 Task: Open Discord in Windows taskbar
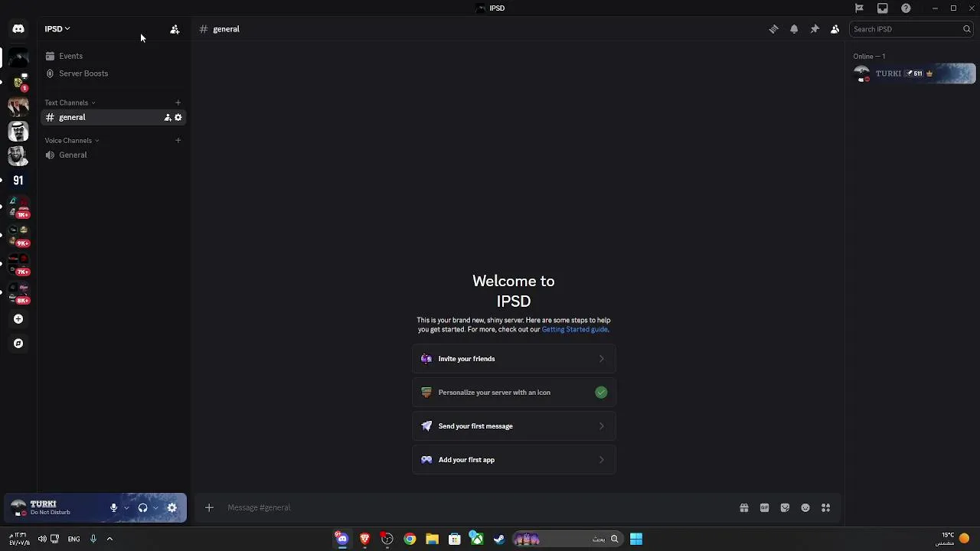(342, 540)
